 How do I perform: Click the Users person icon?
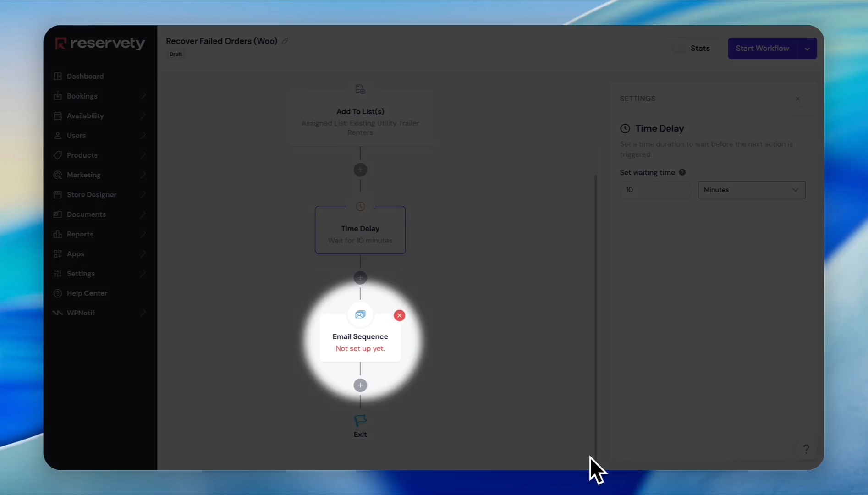click(x=58, y=135)
